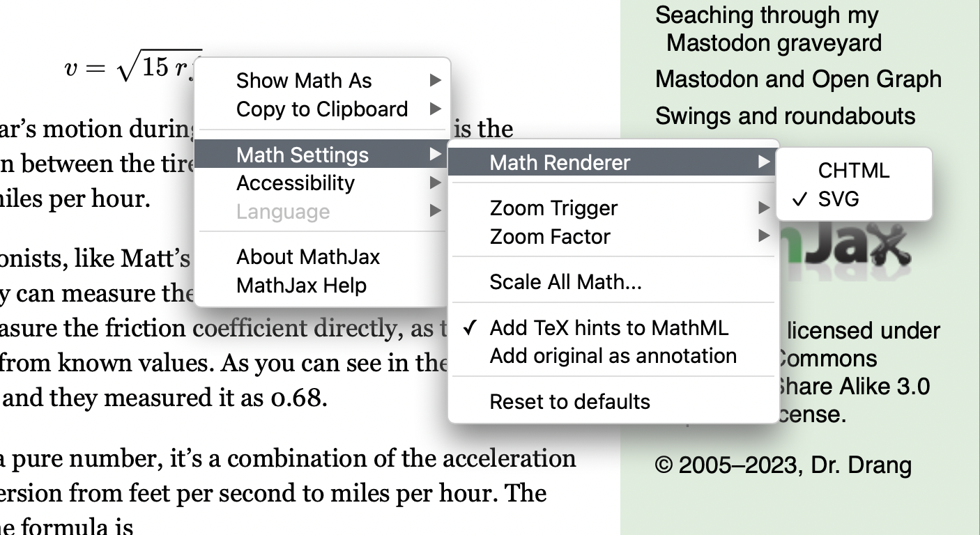Click Reset to defaults
980x535 pixels.
(569, 402)
